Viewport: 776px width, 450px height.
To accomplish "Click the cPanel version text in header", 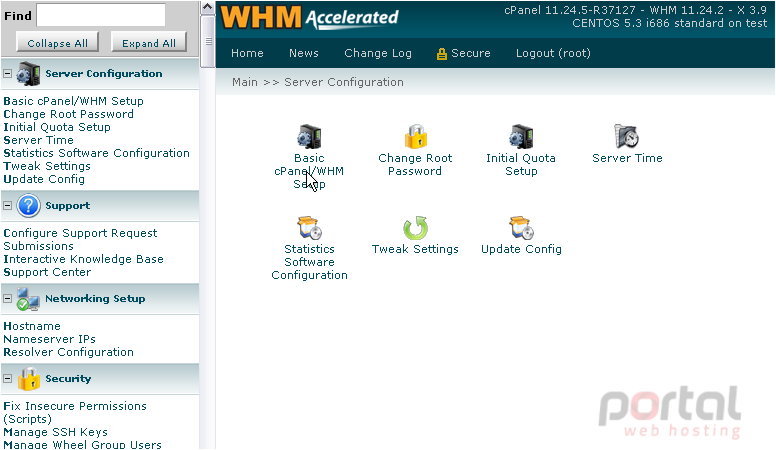I will [x=635, y=10].
